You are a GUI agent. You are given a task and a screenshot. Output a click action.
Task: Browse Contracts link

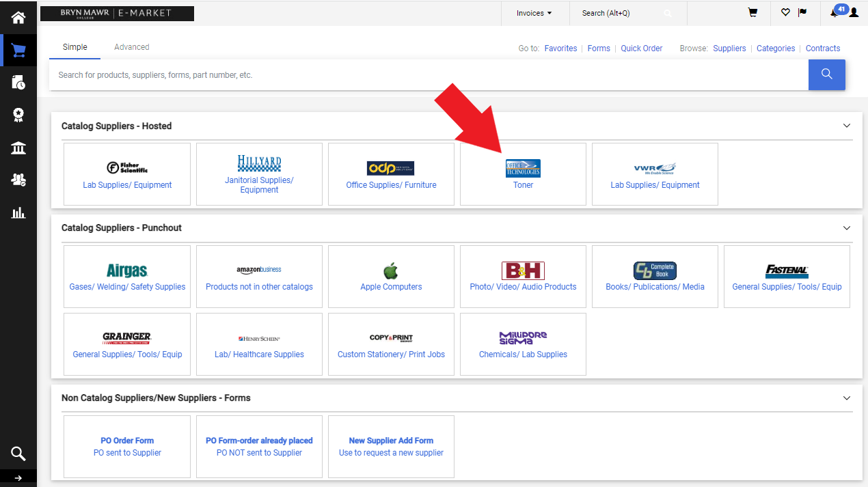823,48
